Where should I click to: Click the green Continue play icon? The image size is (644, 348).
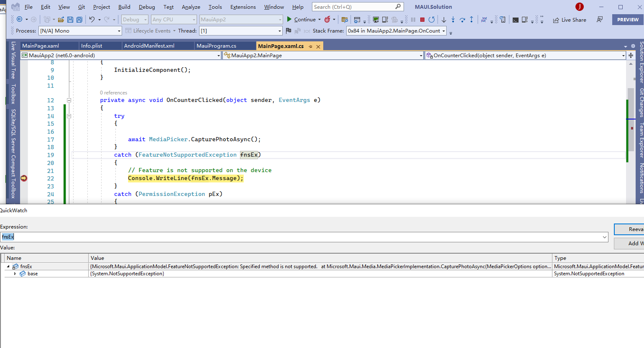pyautogui.click(x=289, y=19)
